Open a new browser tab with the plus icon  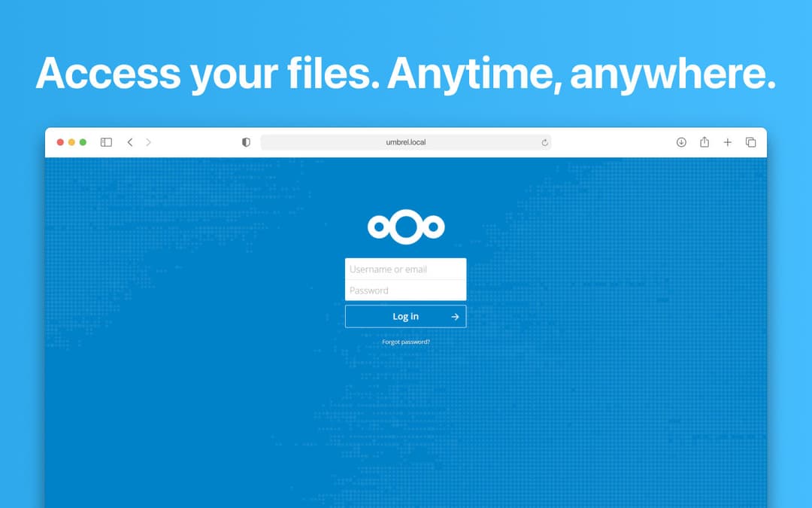[728, 141]
